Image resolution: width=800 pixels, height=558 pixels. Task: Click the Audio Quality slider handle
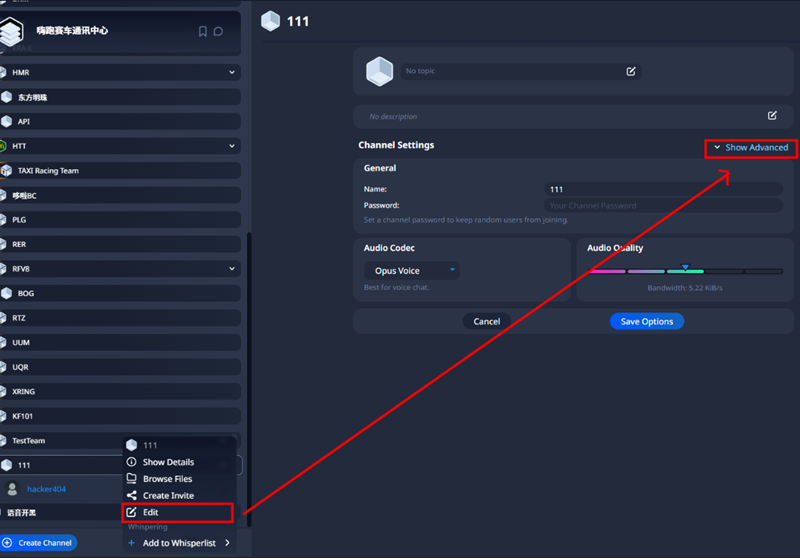pos(685,268)
